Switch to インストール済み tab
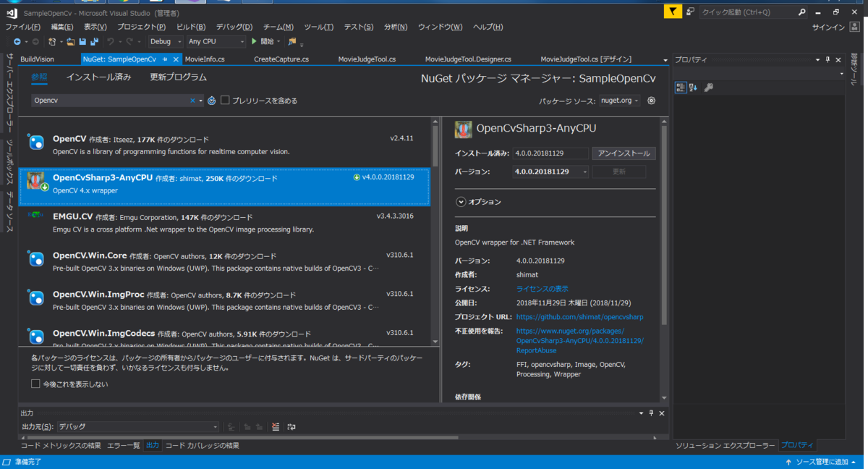This screenshot has height=469, width=868. pyautogui.click(x=98, y=77)
